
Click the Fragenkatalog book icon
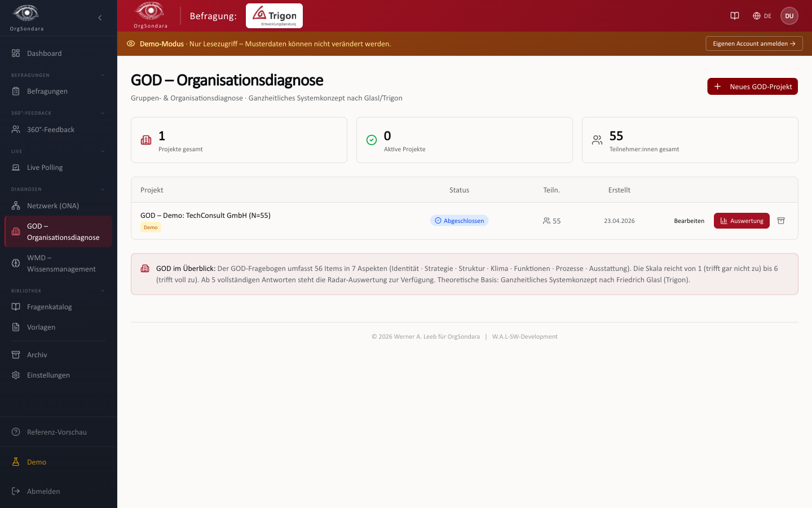point(16,306)
